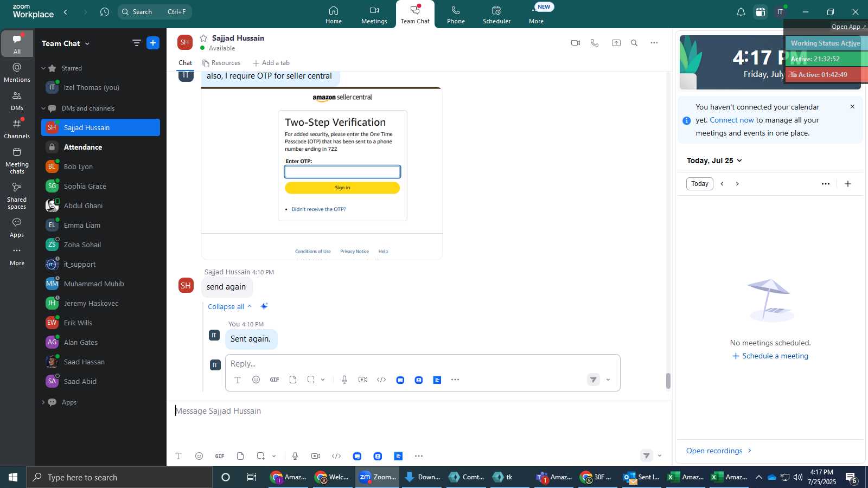This screenshot has height=488, width=868.
Task: Open emoji picker in main message box
Action: pyautogui.click(x=199, y=456)
